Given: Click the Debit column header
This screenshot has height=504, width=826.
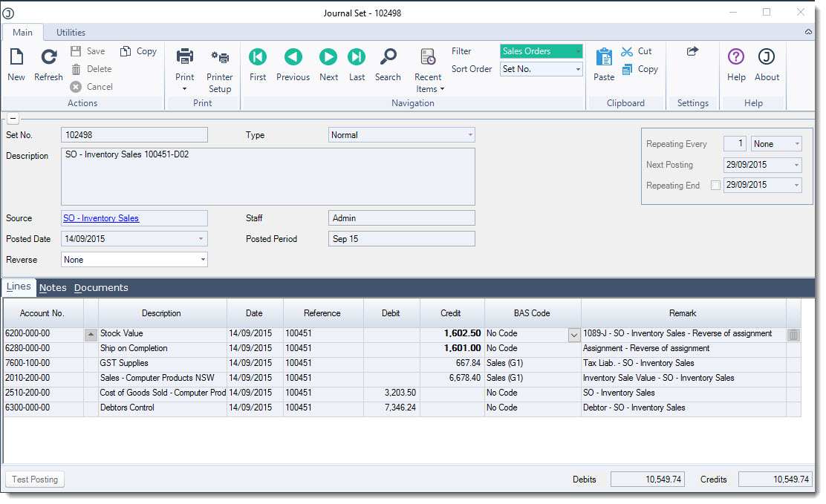Looking at the screenshot, I should pyautogui.click(x=391, y=313).
